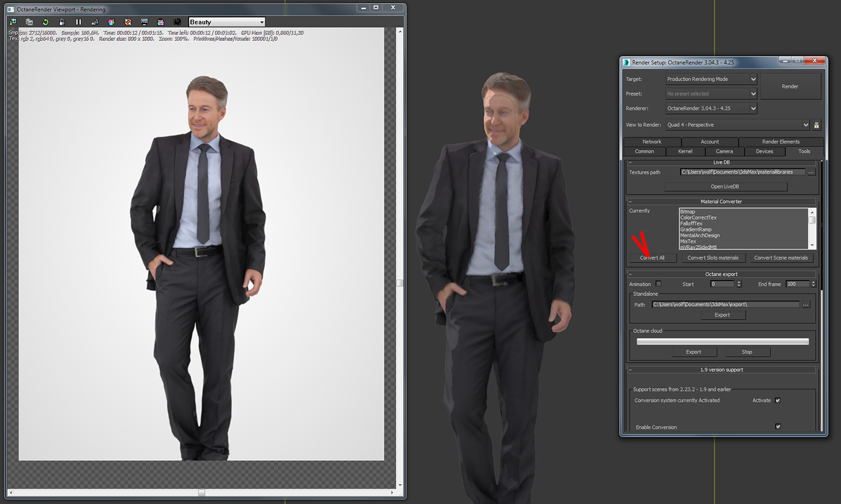Click the monitor display icon in viewport toolbar
This screenshot has height=504, width=841.
(144, 22)
